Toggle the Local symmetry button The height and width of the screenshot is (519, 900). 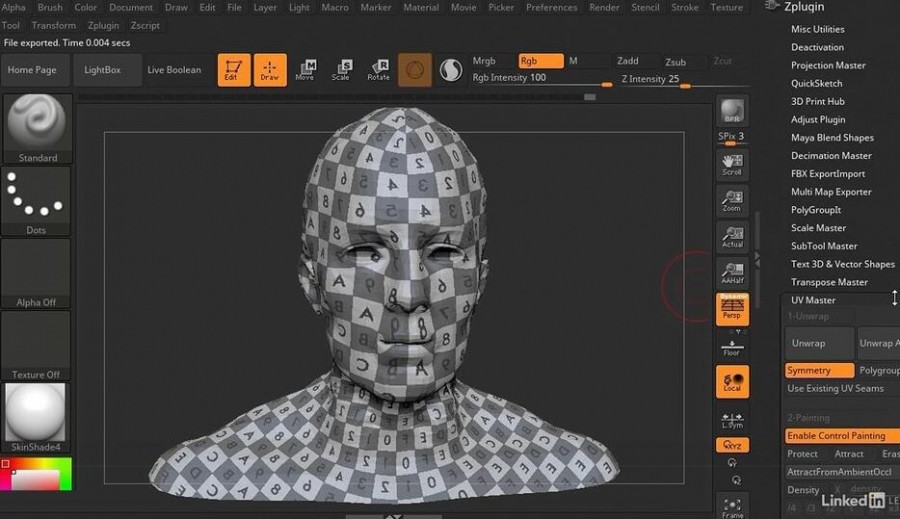[732, 382]
